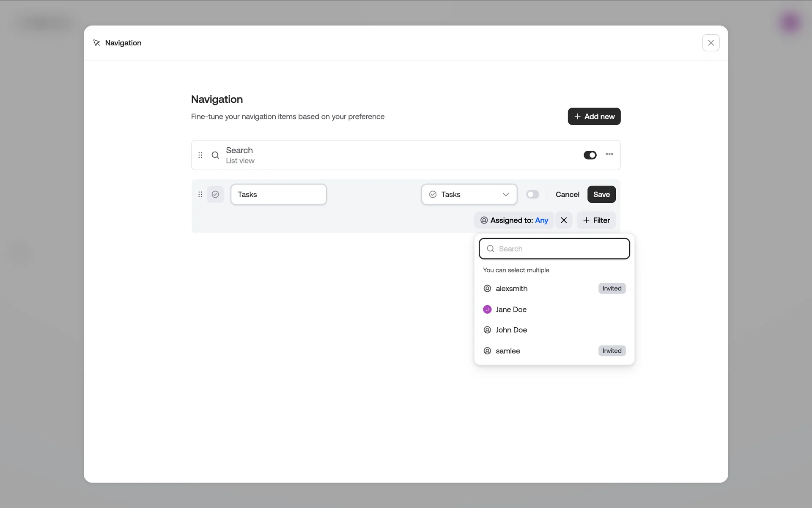Click Cancel to discard edits
The image size is (812, 508).
(x=567, y=194)
